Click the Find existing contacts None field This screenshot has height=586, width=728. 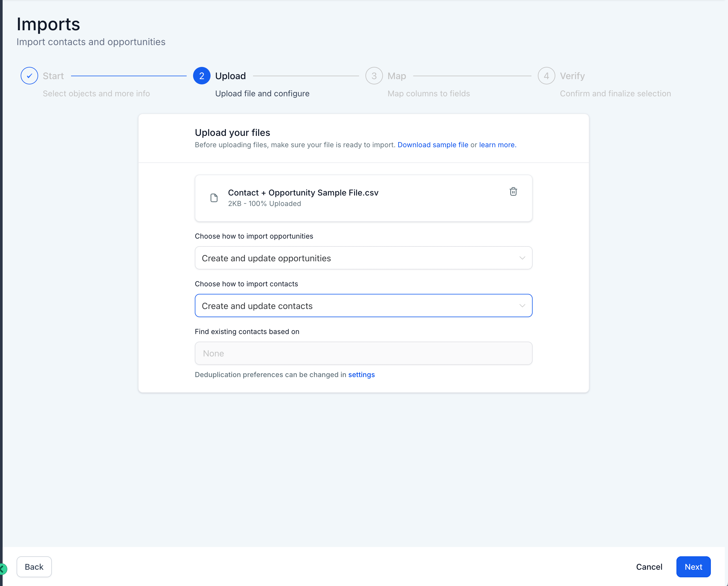tap(363, 353)
